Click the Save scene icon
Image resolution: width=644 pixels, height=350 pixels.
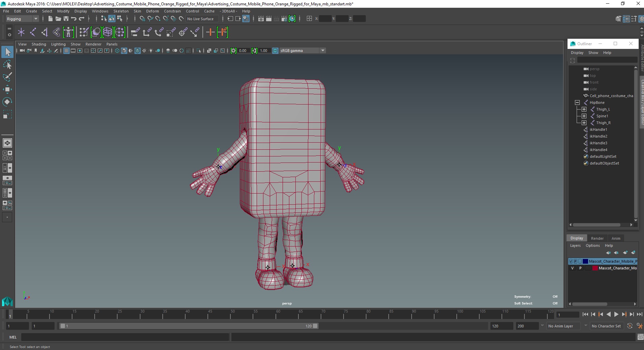pos(66,19)
